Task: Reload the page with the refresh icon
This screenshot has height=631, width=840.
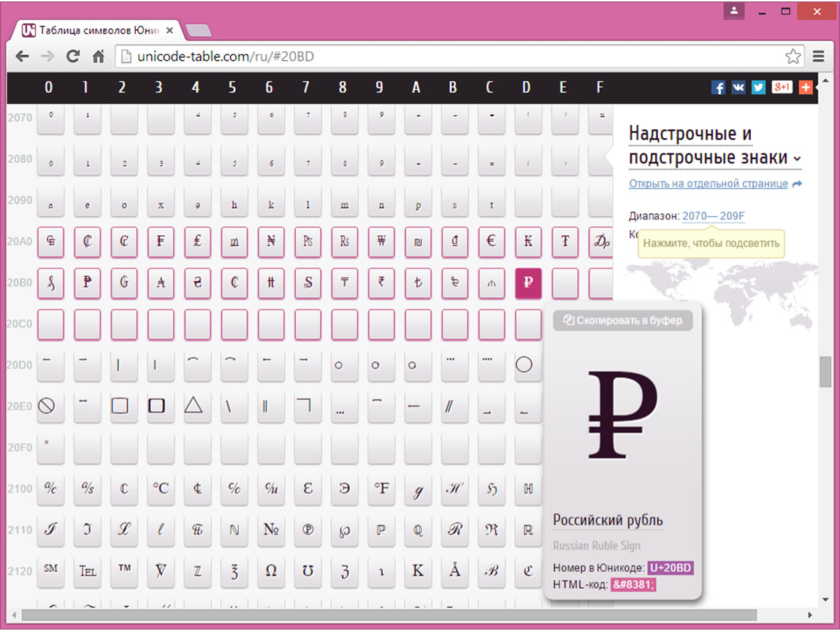Action: [x=72, y=56]
